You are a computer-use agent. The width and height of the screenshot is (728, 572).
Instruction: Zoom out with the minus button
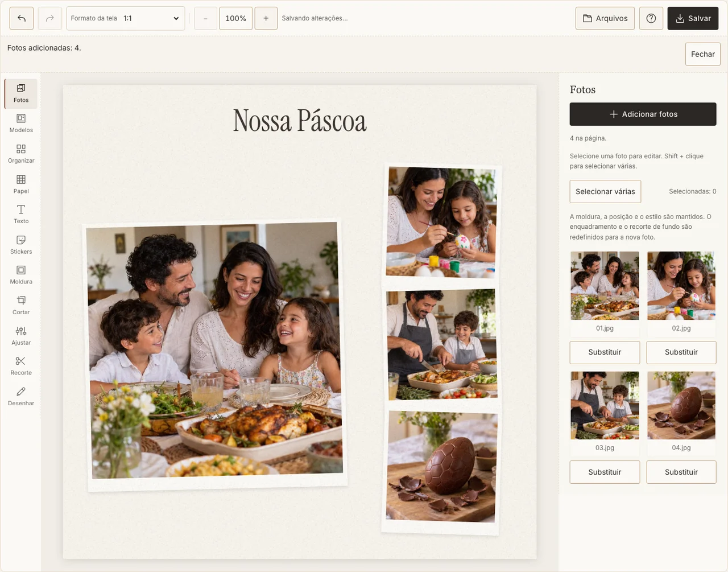click(x=205, y=18)
